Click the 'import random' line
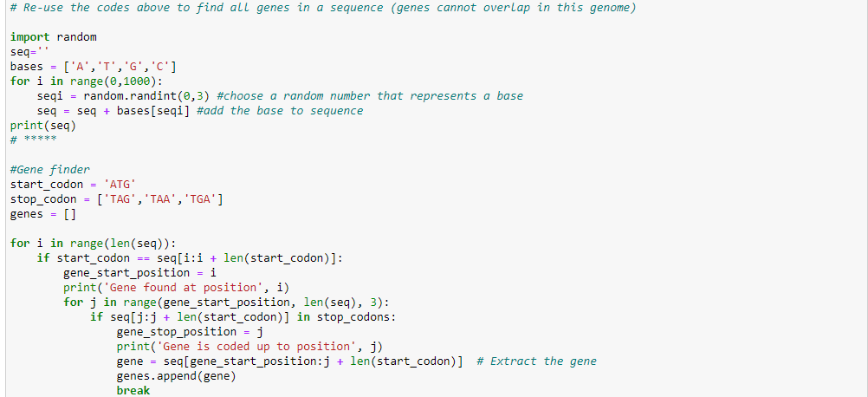This screenshot has height=397, width=868. point(53,37)
